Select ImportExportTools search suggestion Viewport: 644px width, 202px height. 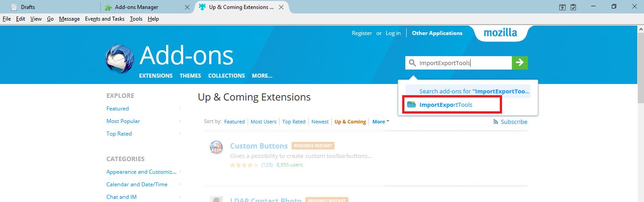point(446,105)
